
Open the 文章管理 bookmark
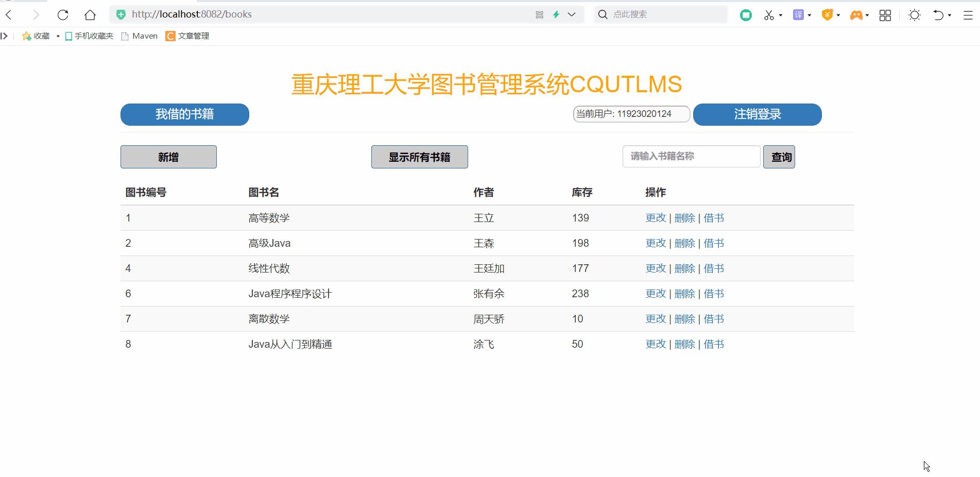[x=187, y=36]
